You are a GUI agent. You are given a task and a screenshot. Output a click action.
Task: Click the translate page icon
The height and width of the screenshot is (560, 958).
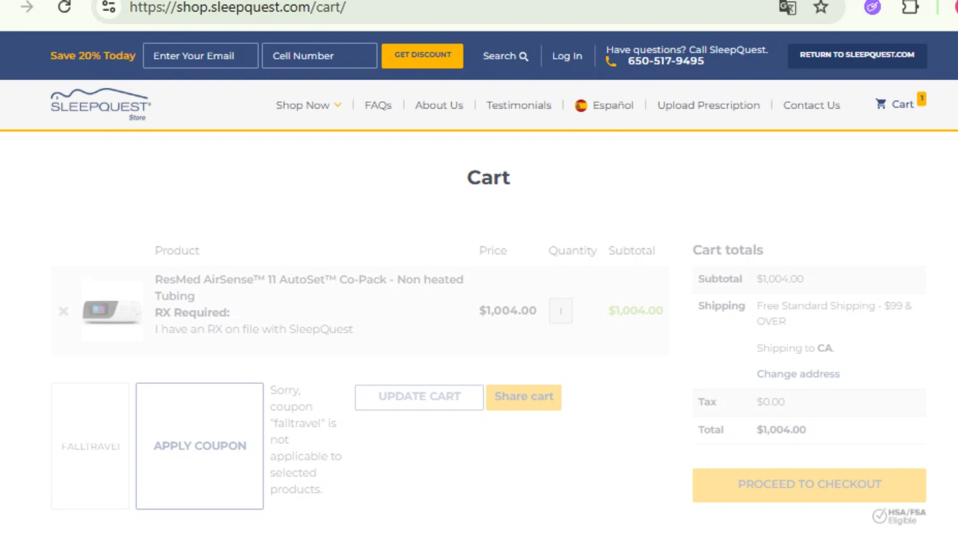[787, 8]
